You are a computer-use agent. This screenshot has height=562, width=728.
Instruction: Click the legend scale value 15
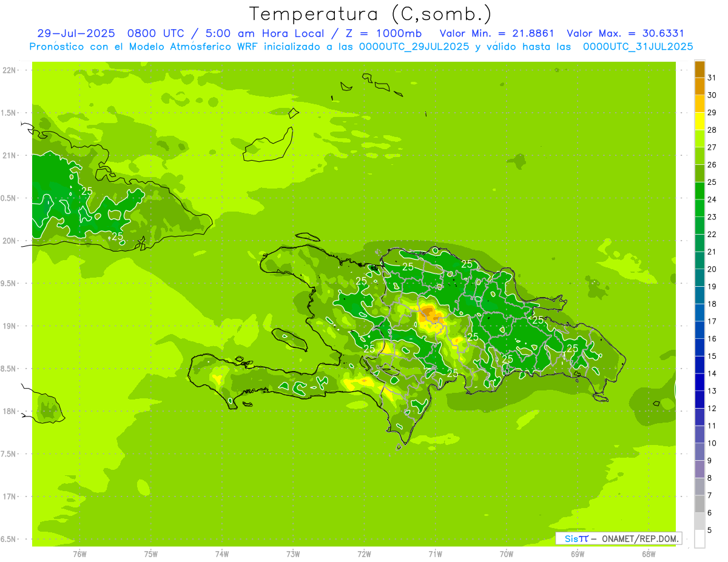(x=712, y=356)
